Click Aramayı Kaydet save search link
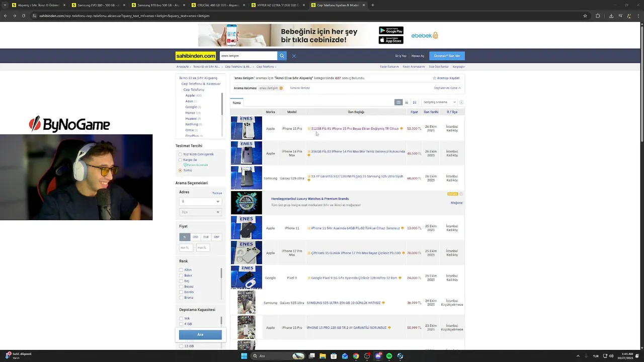Viewport: 644px width, 362px height. [x=446, y=78]
